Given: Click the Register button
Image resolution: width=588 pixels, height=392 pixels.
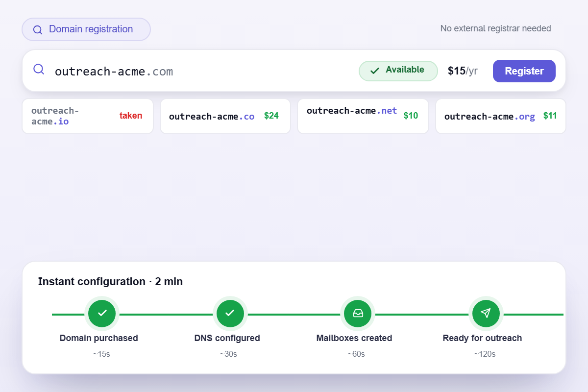Looking at the screenshot, I should (x=524, y=71).
